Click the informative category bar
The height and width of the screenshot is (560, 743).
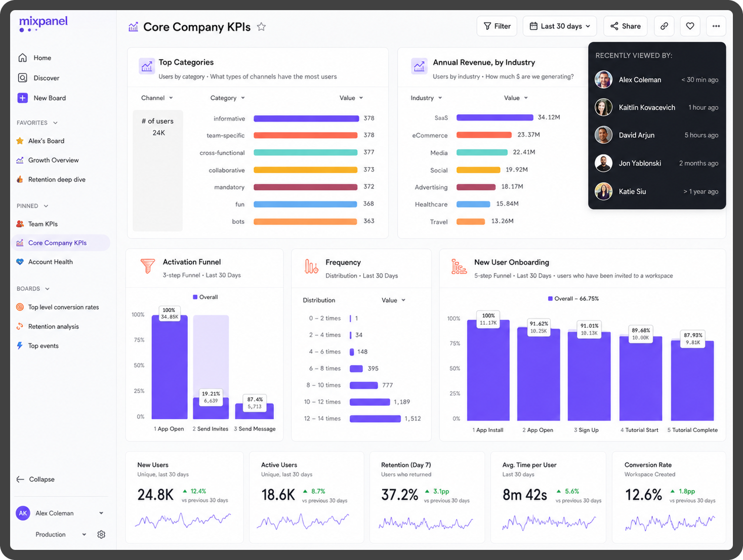[x=306, y=118]
